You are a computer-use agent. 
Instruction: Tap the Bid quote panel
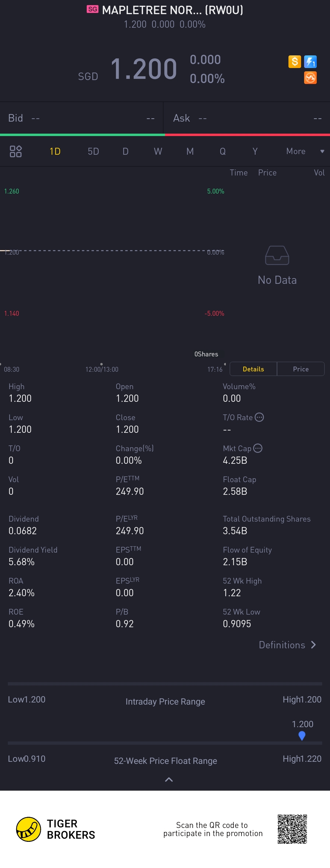(82, 118)
